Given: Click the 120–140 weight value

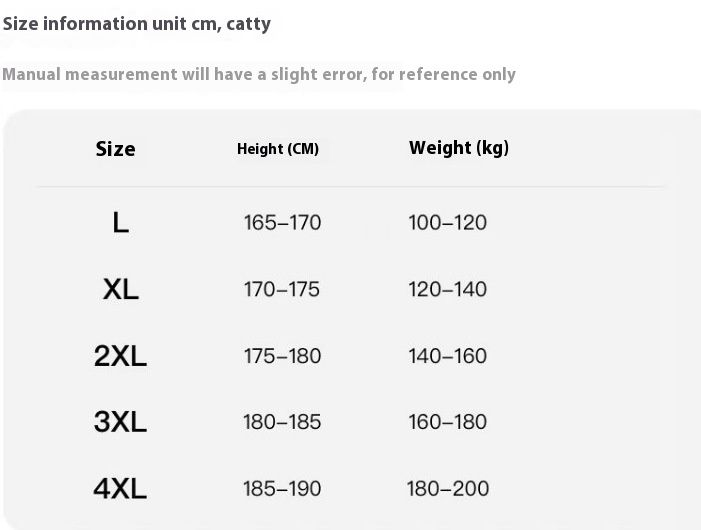Looking at the screenshot, I should [447, 289].
